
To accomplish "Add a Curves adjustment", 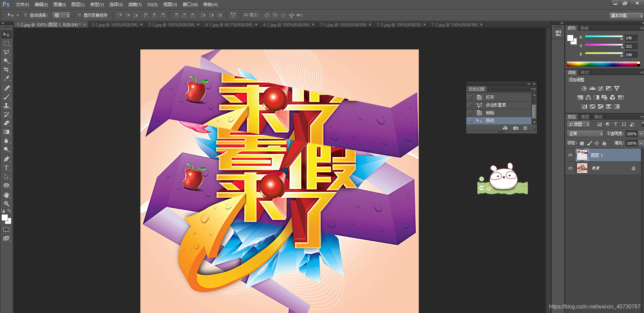I will tap(601, 88).
